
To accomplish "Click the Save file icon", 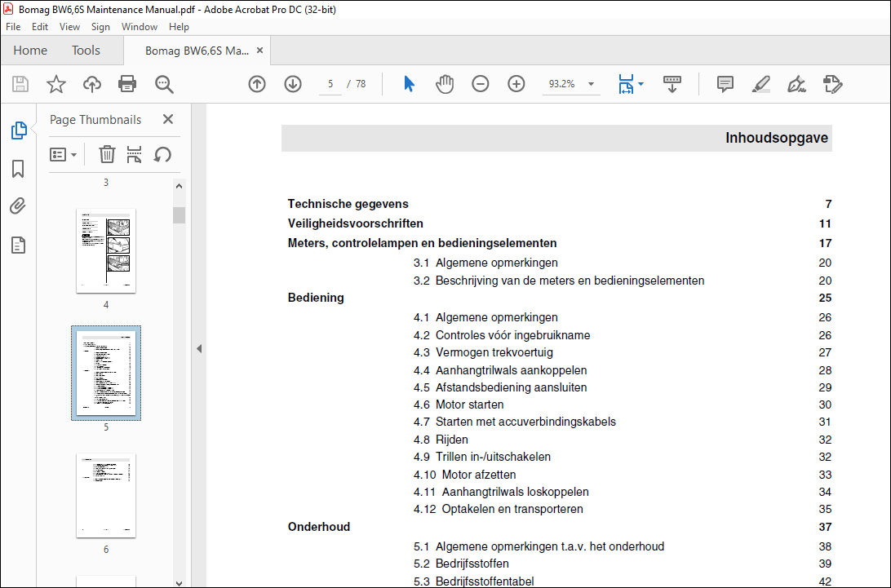I will coord(20,84).
